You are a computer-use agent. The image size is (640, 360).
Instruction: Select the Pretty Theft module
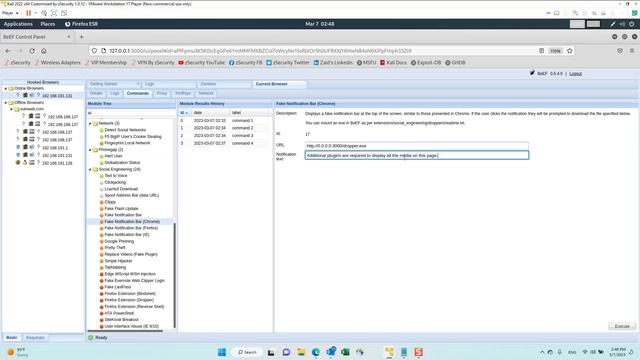tap(115, 247)
